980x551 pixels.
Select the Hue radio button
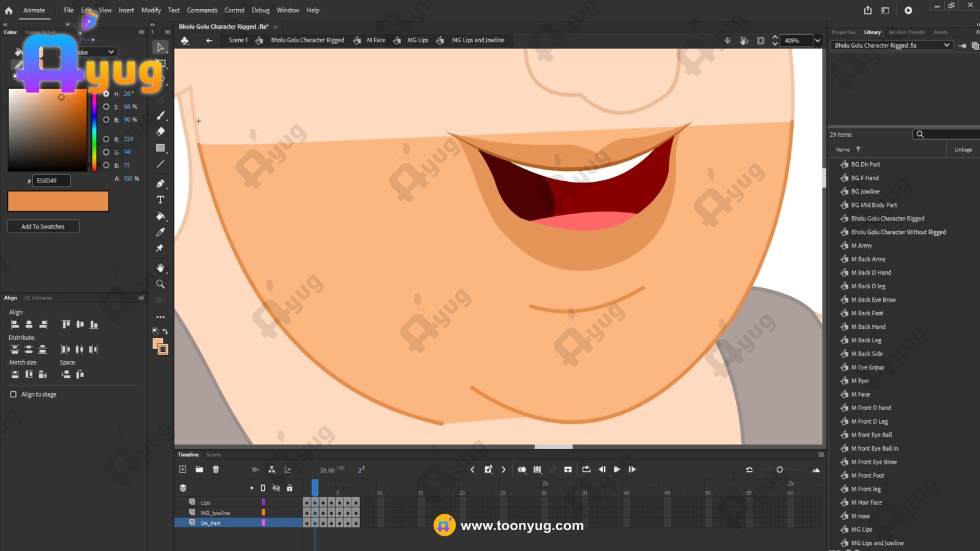click(106, 94)
